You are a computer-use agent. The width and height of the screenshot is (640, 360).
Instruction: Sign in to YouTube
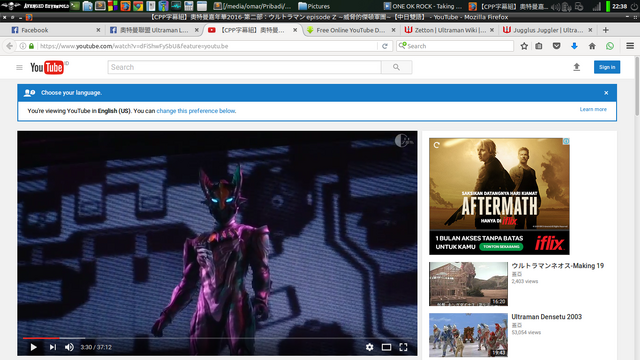(607, 67)
